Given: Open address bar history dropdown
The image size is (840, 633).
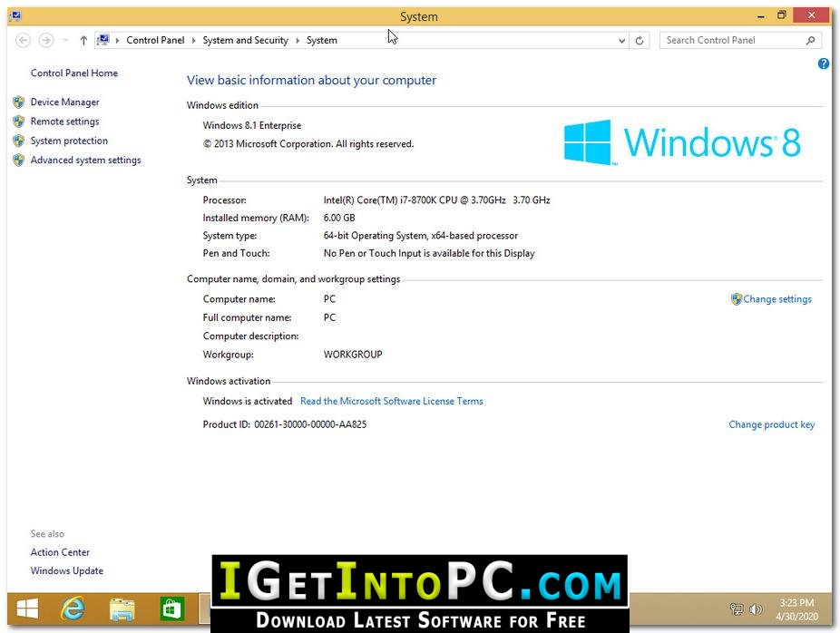Looking at the screenshot, I should pos(621,40).
